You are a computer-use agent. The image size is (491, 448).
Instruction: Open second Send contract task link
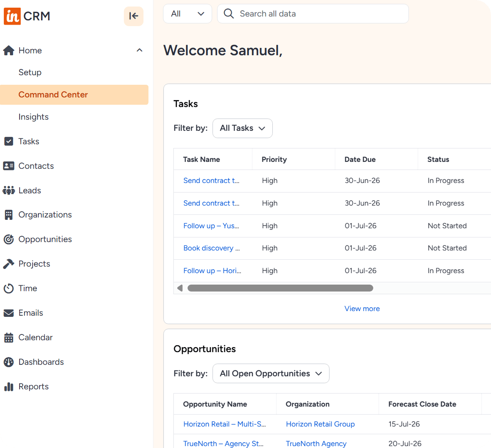tap(211, 203)
